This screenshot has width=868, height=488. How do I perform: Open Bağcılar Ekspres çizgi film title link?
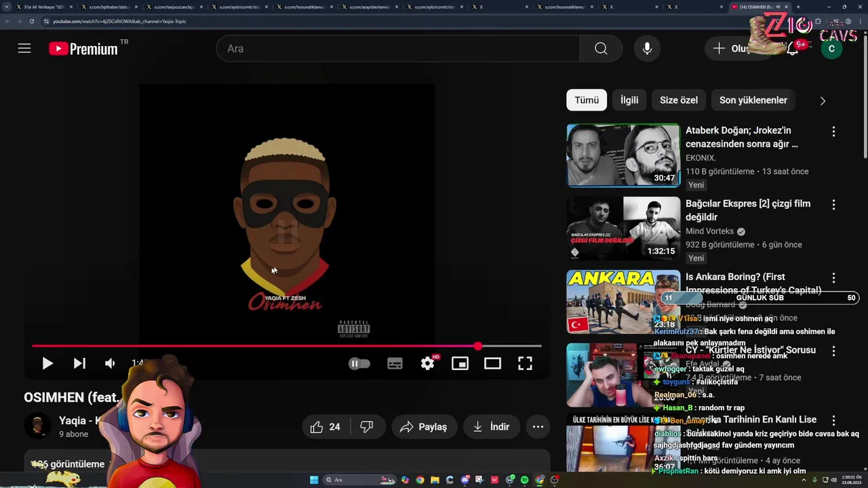click(748, 210)
